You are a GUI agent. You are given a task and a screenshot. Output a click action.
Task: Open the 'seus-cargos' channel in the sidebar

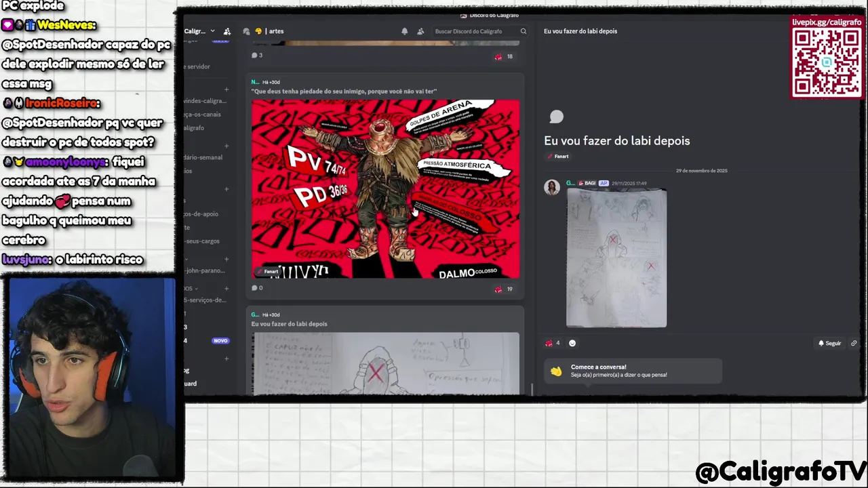click(201, 241)
